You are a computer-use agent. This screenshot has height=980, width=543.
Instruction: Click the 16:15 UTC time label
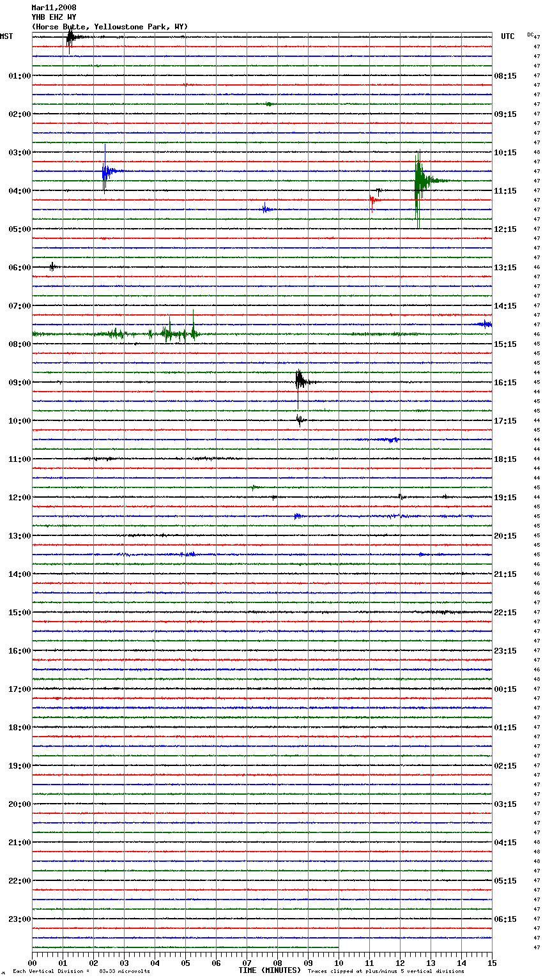(x=505, y=383)
